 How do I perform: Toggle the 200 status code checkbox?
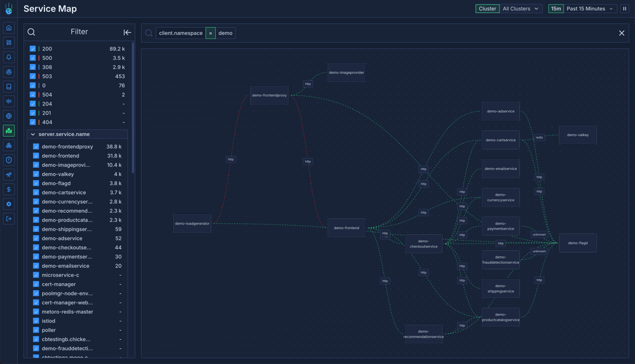point(33,48)
